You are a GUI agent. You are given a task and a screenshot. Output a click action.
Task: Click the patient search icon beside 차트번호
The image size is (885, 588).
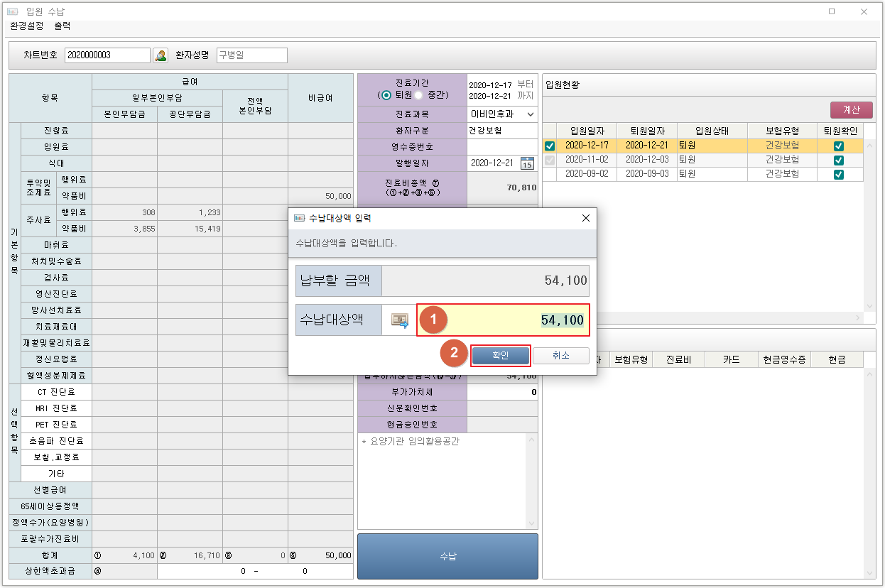point(161,55)
